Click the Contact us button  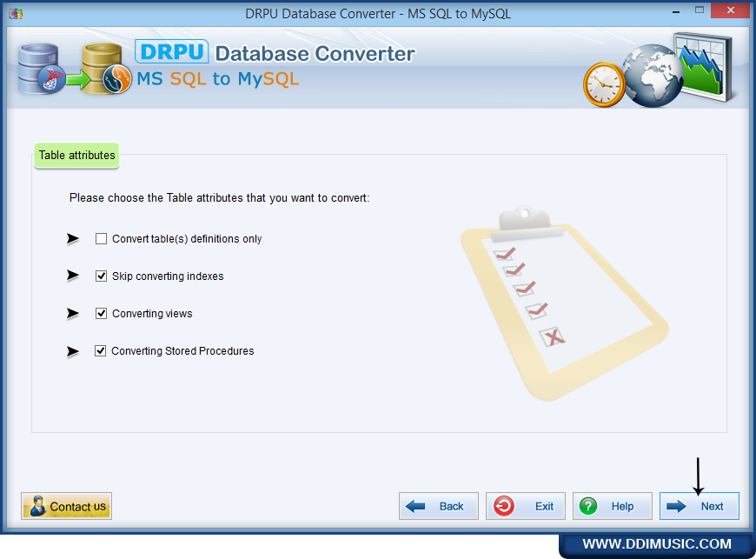[x=67, y=506]
